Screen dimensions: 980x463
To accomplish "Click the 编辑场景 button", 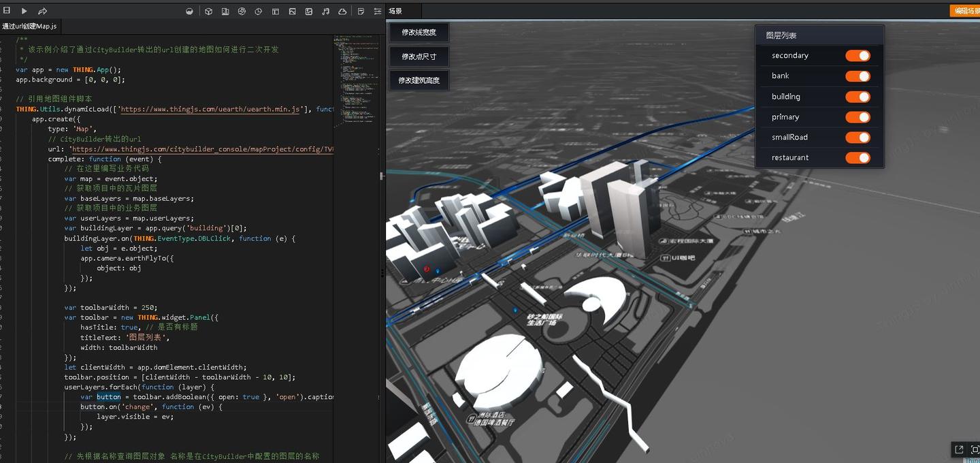I will click(x=966, y=11).
